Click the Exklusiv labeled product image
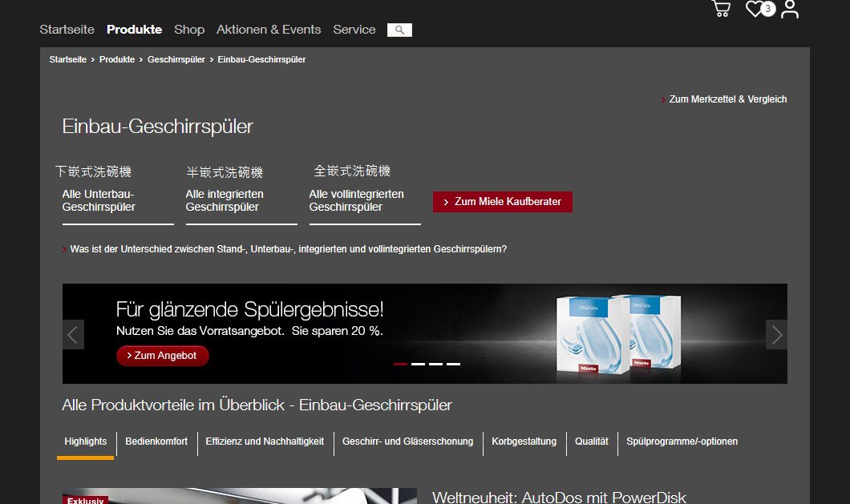The width and height of the screenshot is (850, 504). tap(240, 496)
